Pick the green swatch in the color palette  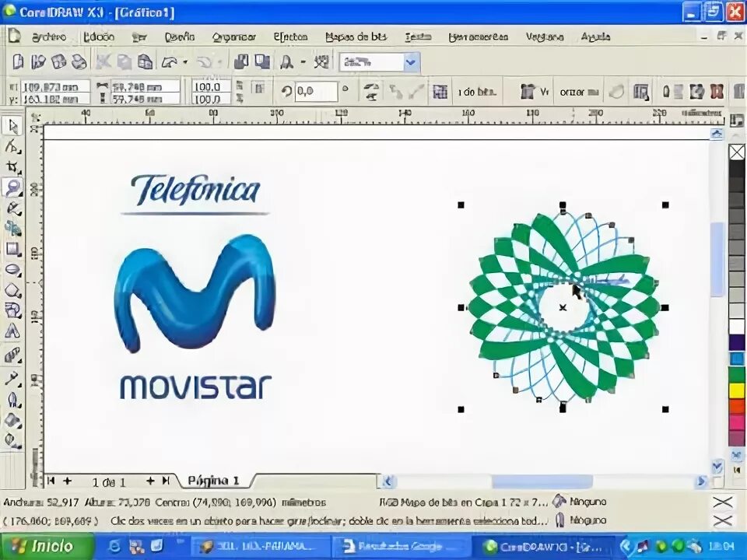point(737,375)
